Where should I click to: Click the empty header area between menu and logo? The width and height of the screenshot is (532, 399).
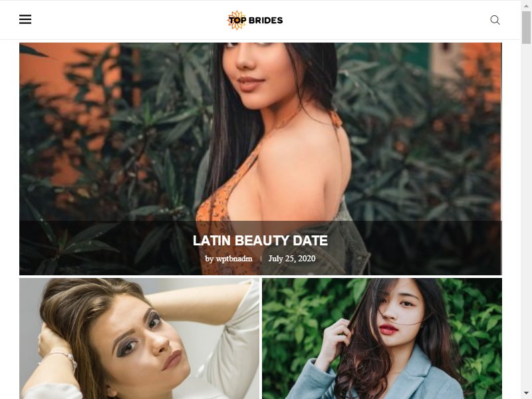tap(129, 20)
